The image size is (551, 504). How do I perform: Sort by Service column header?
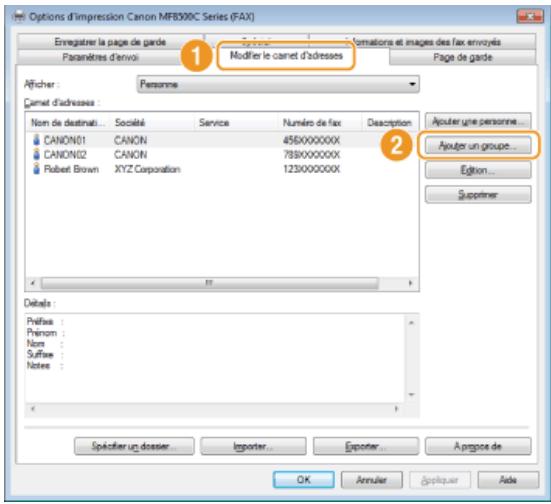point(236,123)
